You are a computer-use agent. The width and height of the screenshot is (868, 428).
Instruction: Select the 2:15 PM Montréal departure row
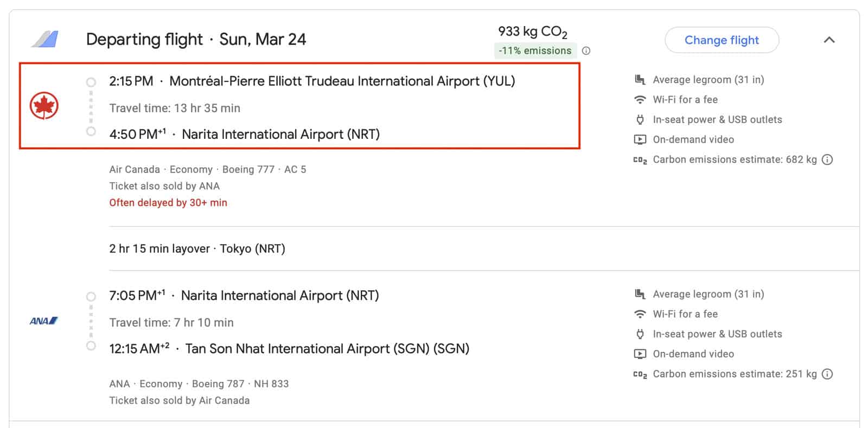[312, 81]
